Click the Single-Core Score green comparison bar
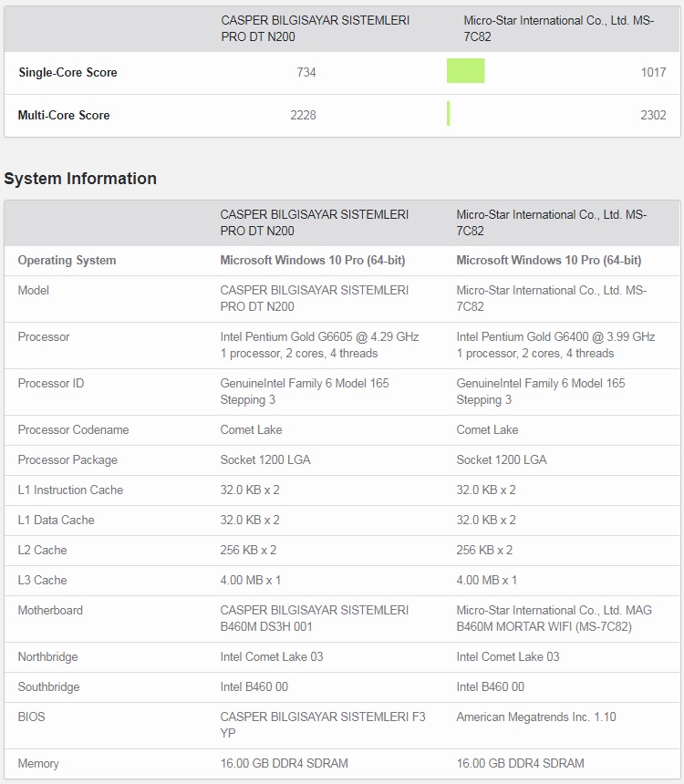This screenshot has width=684, height=784. 465,71
